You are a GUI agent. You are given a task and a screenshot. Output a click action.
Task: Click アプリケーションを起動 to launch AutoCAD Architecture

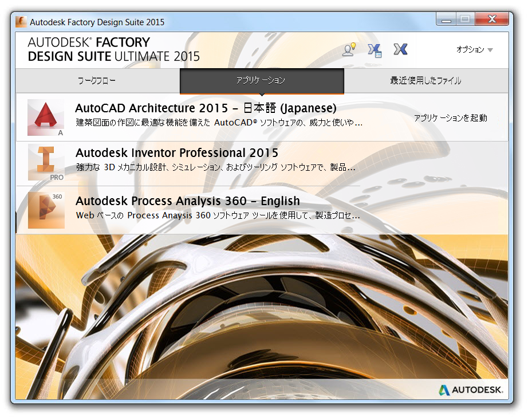(451, 118)
